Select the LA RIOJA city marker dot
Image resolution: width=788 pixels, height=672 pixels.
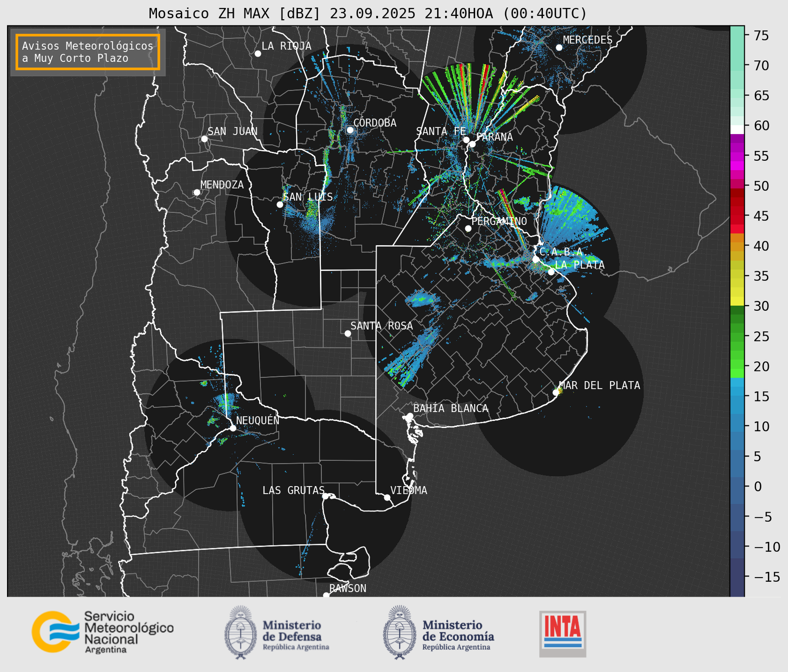click(x=258, y=54)
